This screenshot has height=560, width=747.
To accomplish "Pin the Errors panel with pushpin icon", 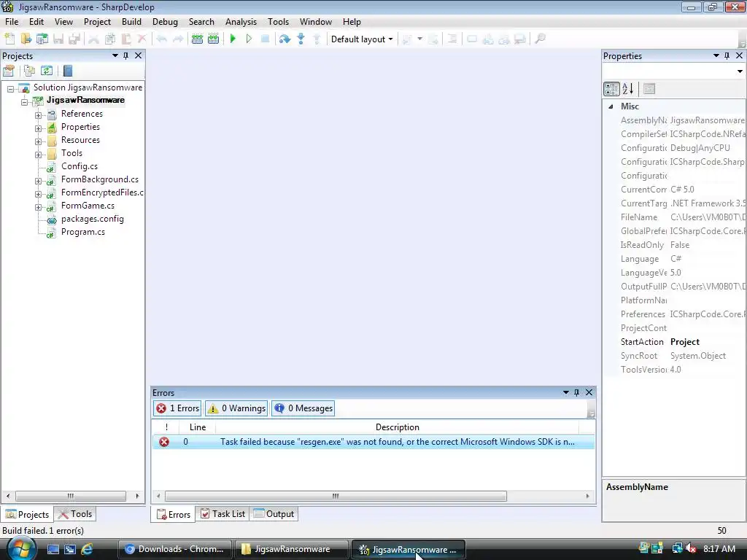I will pos(576,392).
